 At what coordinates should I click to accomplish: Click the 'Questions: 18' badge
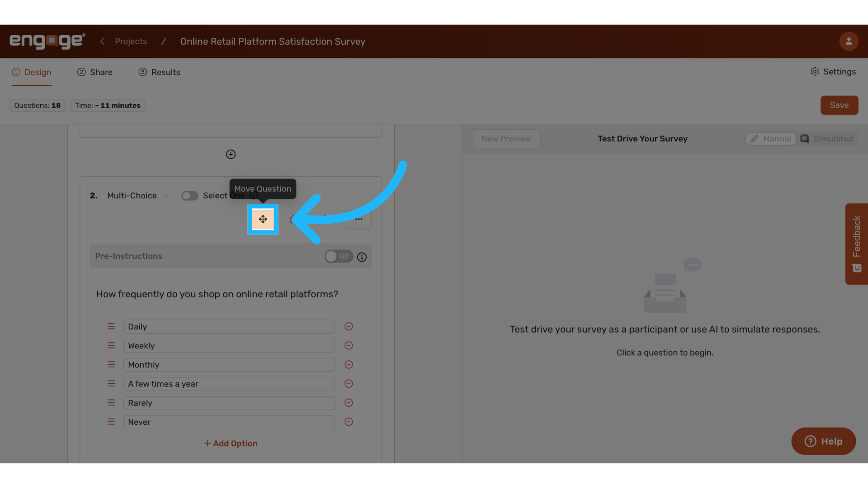(x=38, y=105)
